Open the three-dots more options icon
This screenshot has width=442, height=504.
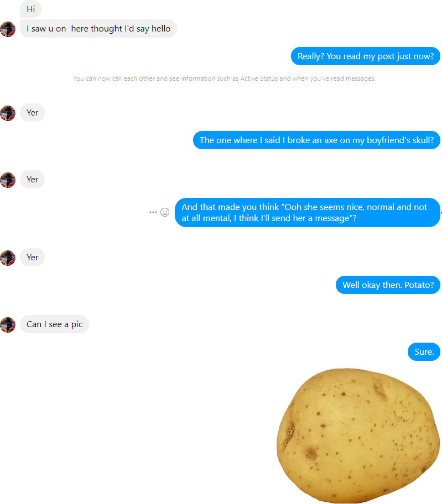(x=153, y=212)
